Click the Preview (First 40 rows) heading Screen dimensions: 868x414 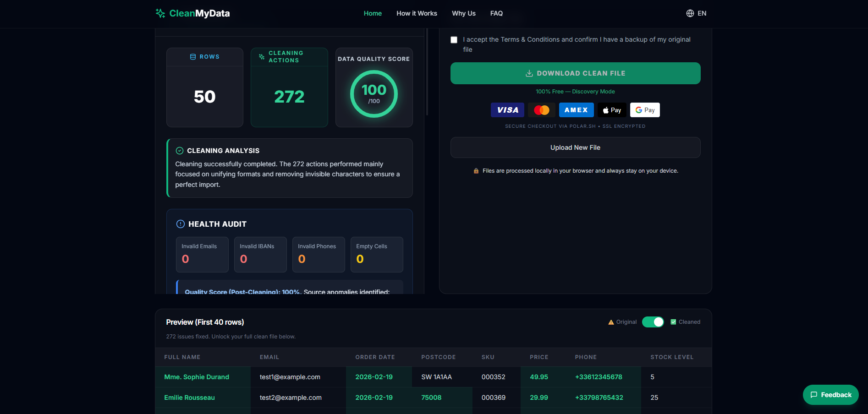[x=205, y=322]
